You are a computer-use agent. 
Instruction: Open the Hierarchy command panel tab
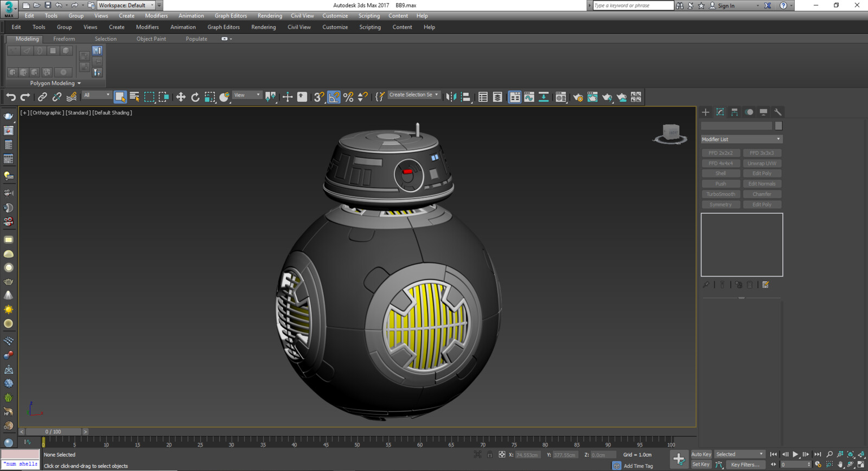click(x=735, y=112)
